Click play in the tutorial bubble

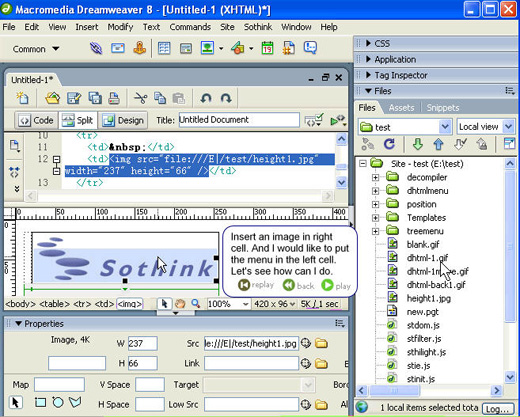pyautogui.click(x=336, y=286)
